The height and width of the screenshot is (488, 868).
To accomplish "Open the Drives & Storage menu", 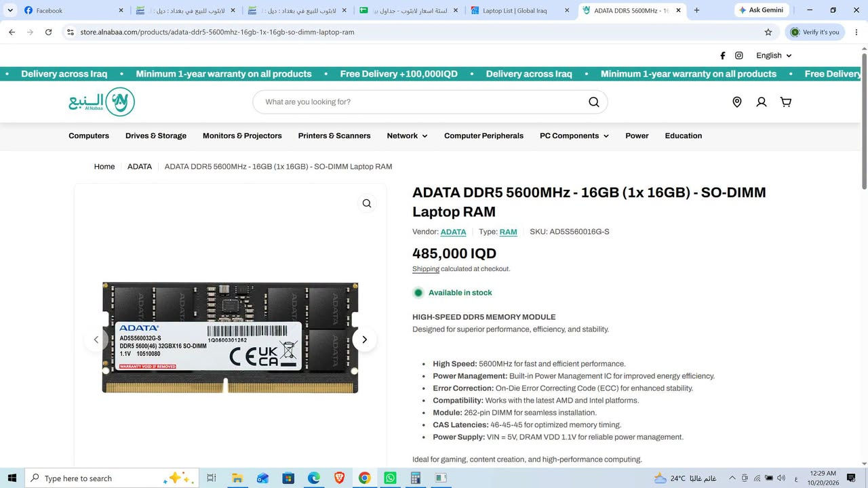I will 156,136.
